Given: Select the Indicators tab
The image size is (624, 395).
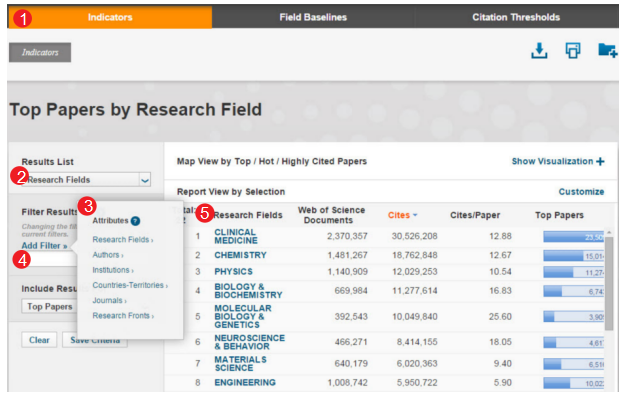Looking at the screenshot, I should click(110, 17).
